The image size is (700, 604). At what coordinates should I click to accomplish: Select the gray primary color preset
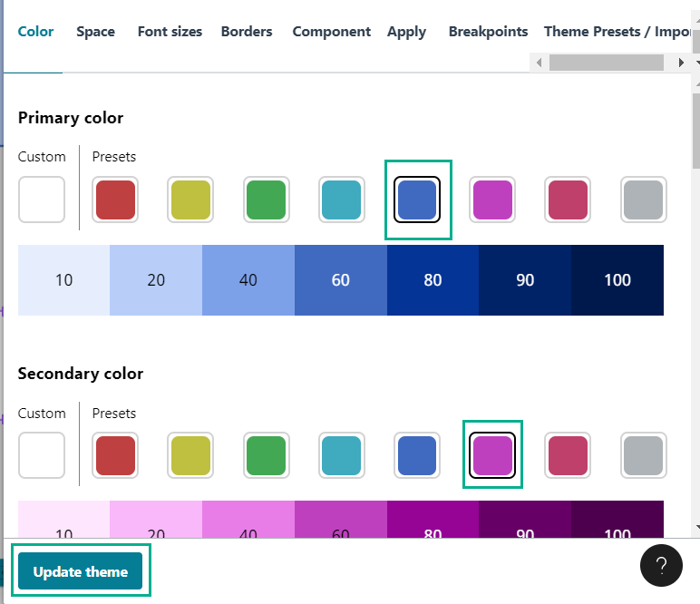tap(643, 200)
